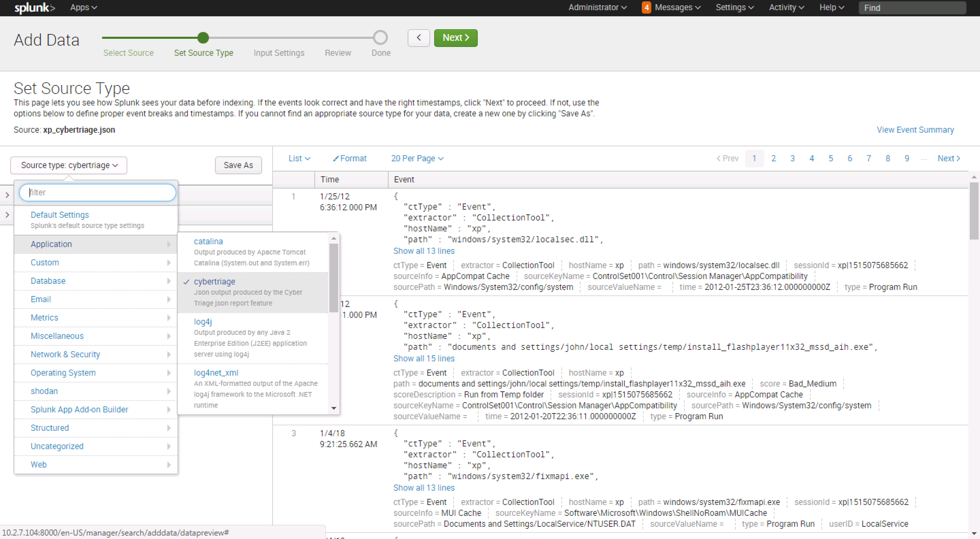This screenshot has width=980, height=539.
Task: Click score value Bad_Medium
Action: (x=812, y=383)
